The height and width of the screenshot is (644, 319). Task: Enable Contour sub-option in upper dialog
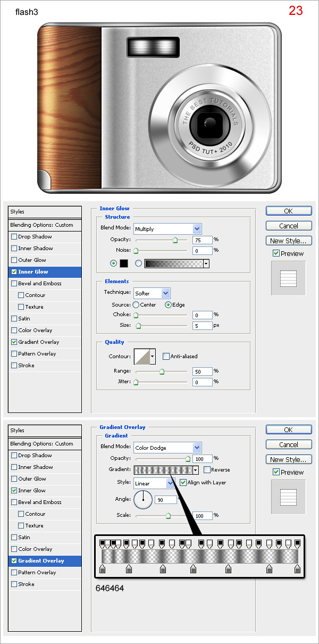(x=21, y=295)
